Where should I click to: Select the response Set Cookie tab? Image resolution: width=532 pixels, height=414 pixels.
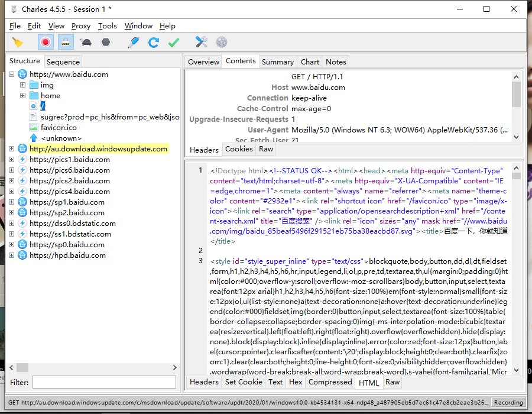244,382
